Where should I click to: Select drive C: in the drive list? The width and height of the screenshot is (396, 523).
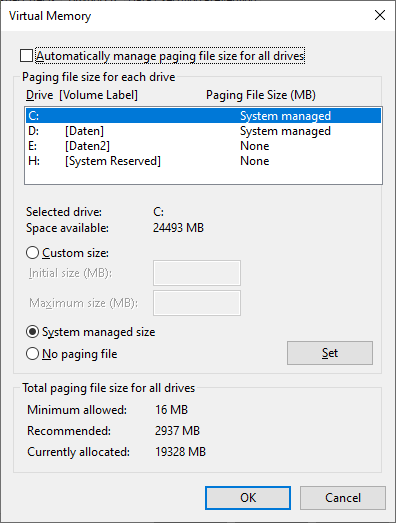[x=203, y=116]
